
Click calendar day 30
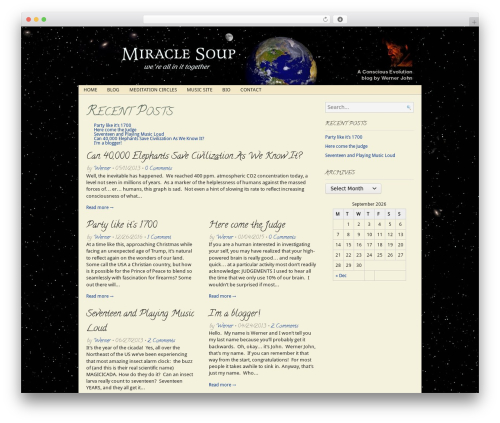click(359, 265)
